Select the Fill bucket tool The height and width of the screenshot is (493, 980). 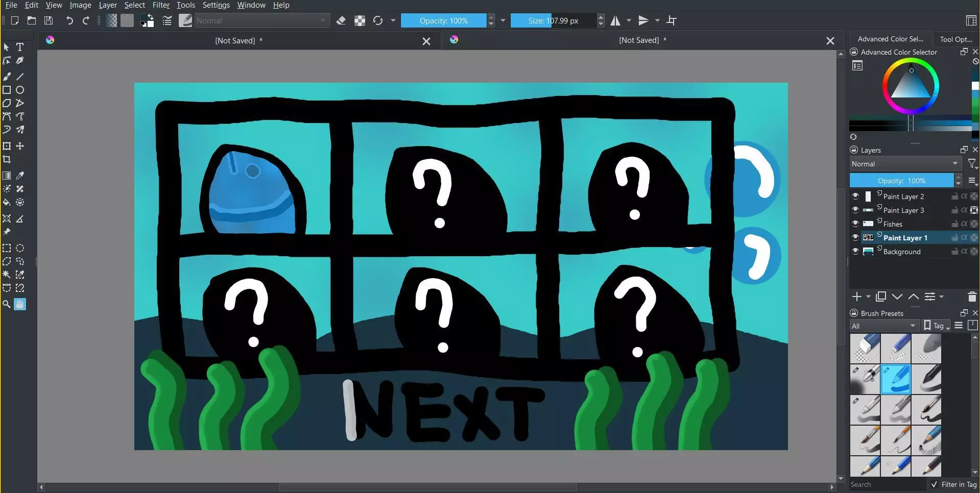tap(7, 203)
